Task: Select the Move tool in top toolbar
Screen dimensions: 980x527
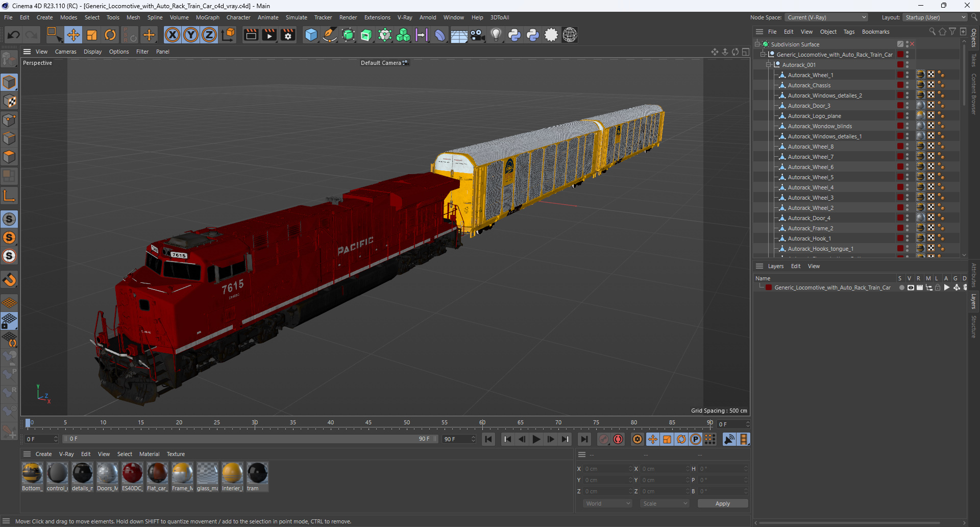Action: 73,35
